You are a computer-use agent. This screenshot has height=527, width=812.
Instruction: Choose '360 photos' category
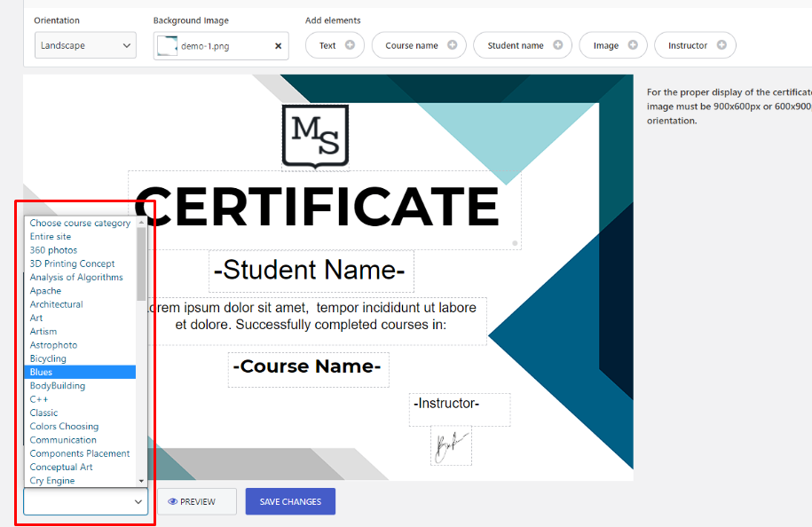80,250
